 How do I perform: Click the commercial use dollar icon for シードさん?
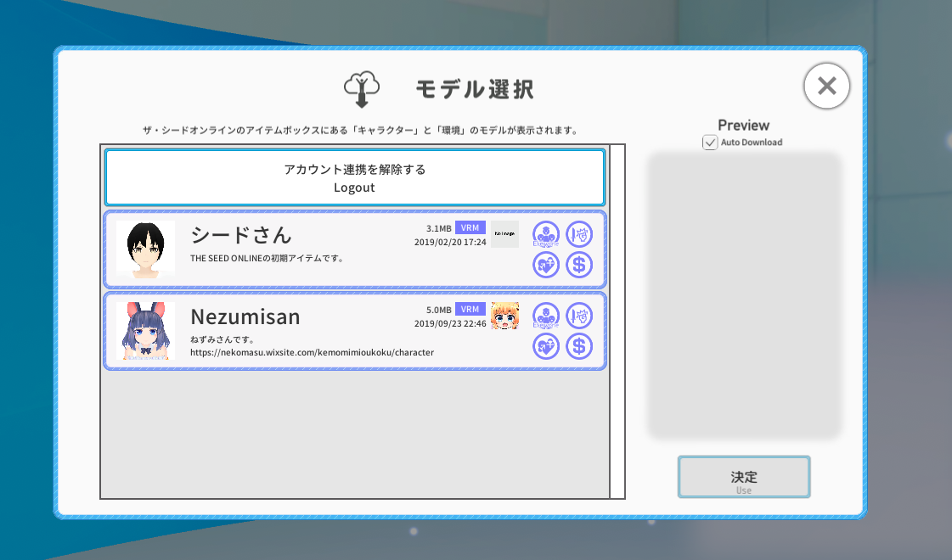click(x=579, y=264)
